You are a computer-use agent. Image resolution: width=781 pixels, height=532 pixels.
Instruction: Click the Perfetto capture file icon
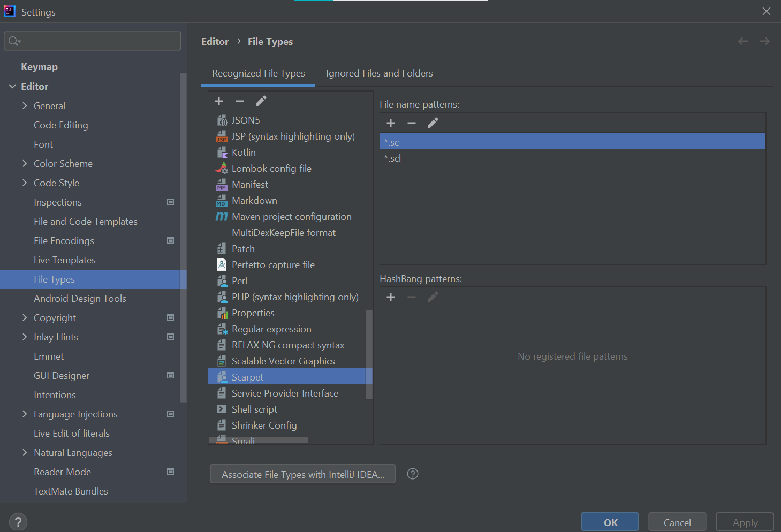tap(222, 264)
